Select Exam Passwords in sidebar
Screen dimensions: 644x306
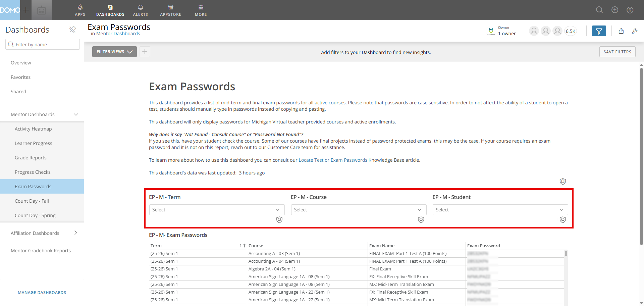tap(42, 187)
